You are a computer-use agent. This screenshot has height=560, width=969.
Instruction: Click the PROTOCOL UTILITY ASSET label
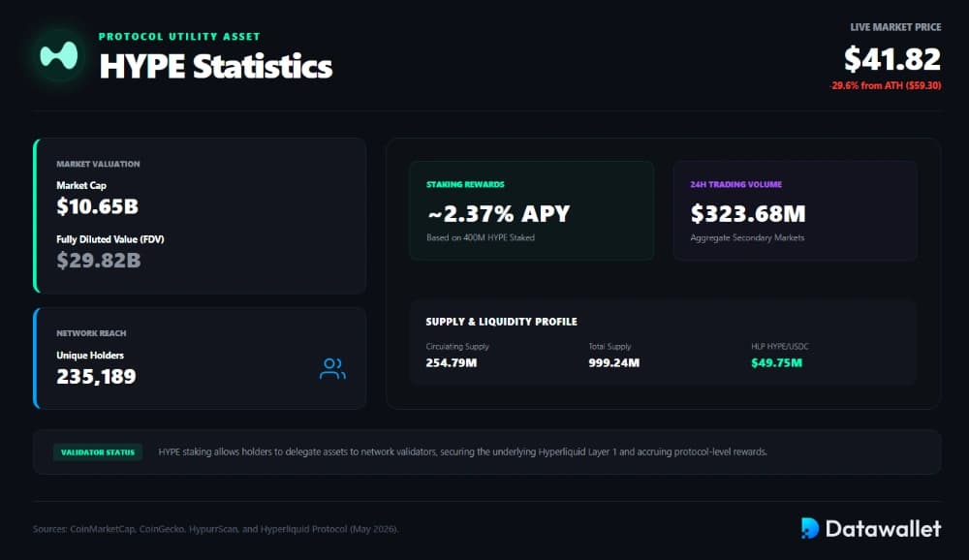tap(179, 37)
